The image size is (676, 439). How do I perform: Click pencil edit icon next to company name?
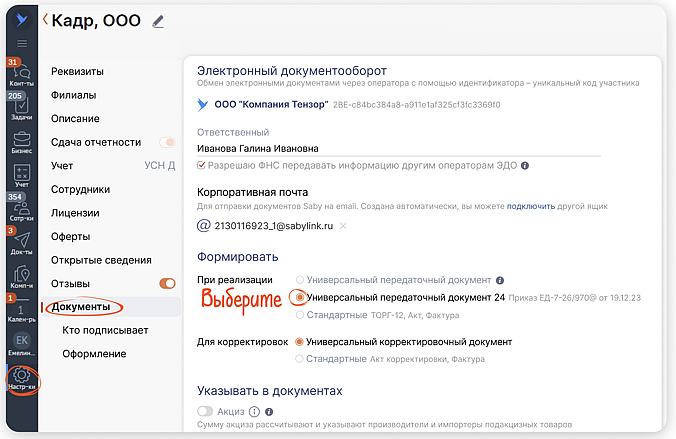point(157,21)
